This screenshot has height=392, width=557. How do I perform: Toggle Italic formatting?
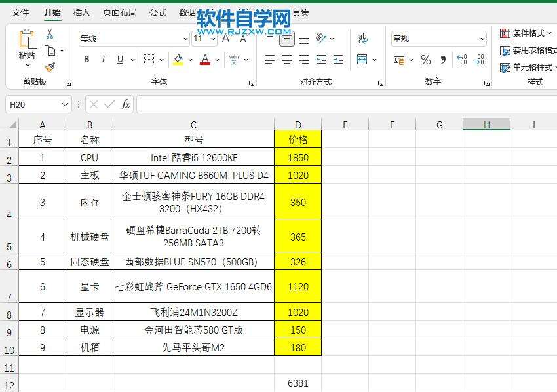tap(104, 59)
